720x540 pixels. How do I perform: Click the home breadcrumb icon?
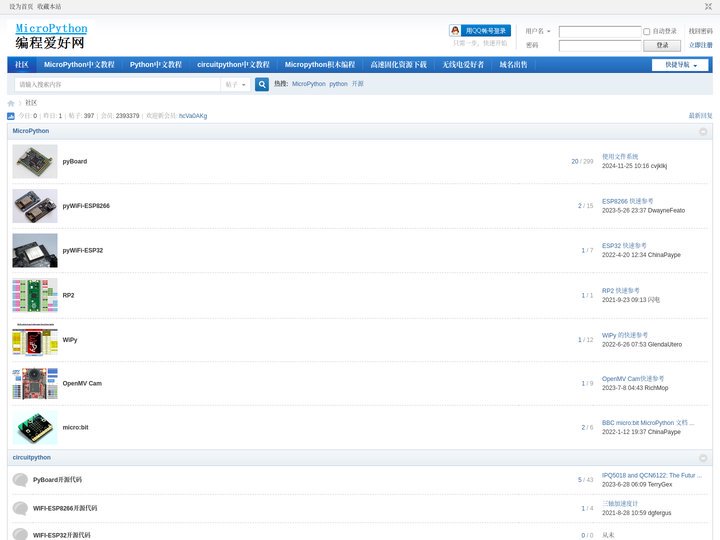11,103
